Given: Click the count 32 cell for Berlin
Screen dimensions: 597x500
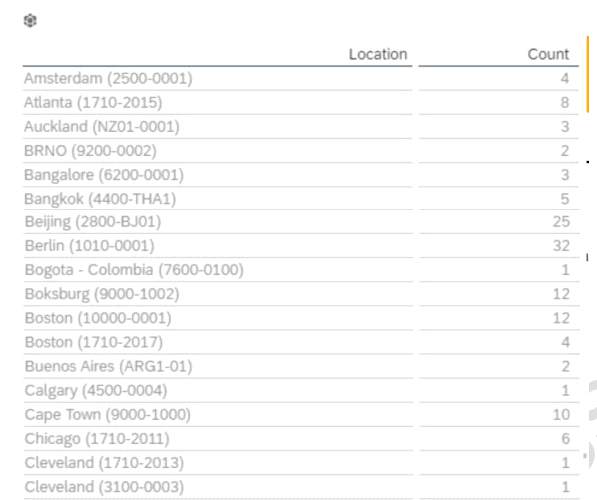Looking at the screenshot, I should 561,246.
